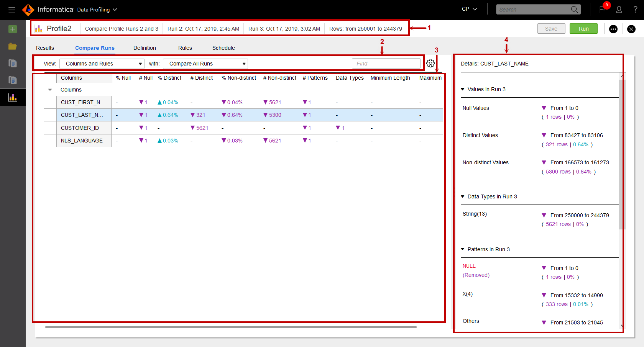The width and height of the screenshot is (644, 347).
Task: Collapse the Columns group in table
Action: (x=50, y=90)
